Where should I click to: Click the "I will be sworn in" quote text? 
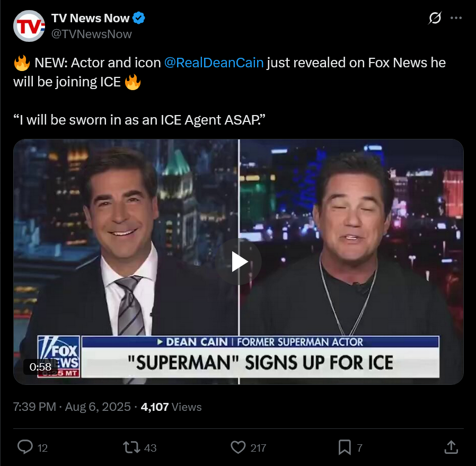[139, 120]
